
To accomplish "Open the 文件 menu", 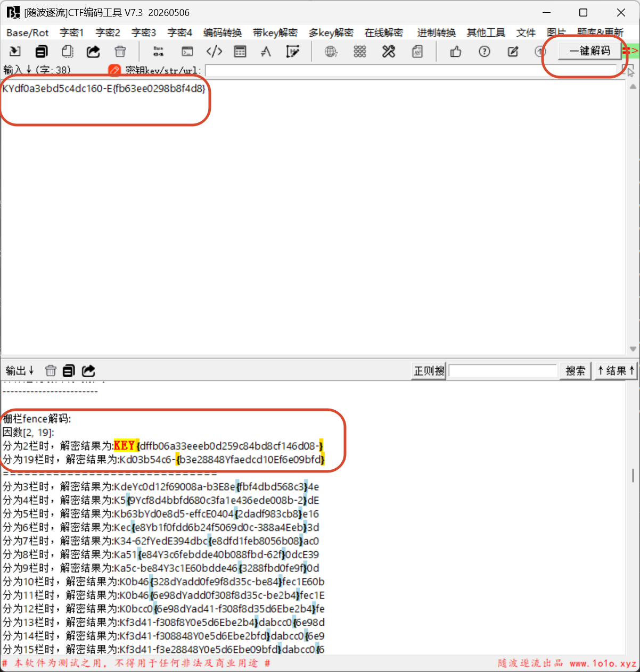I will 526,33.
